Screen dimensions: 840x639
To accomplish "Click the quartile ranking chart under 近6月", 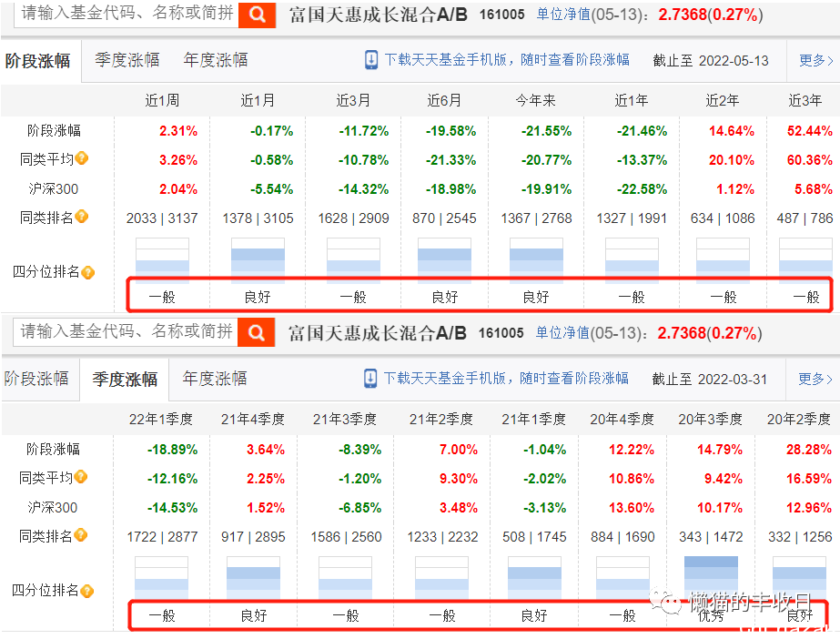I will click(444, 260).
